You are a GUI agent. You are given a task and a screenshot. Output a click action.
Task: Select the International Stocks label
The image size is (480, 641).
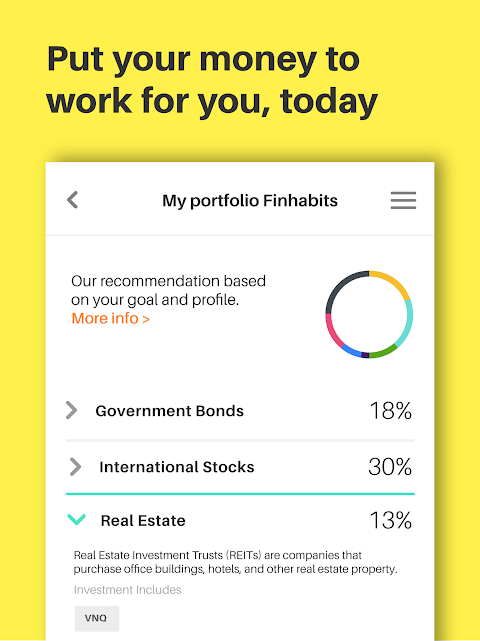click(x=177, y=467)
